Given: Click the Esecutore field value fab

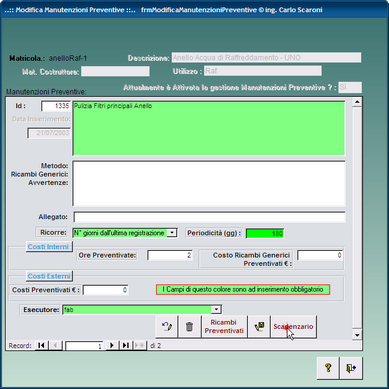Looking at the screenshot, I should pos(137,310).
